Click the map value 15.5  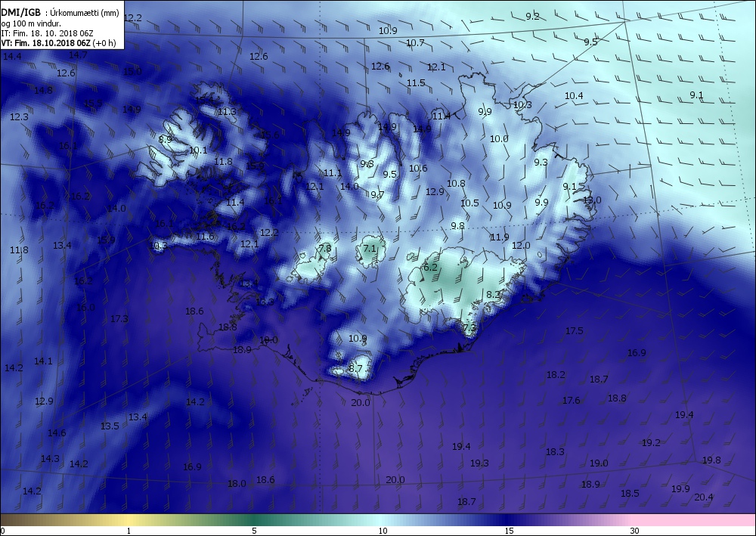[93, 103]
